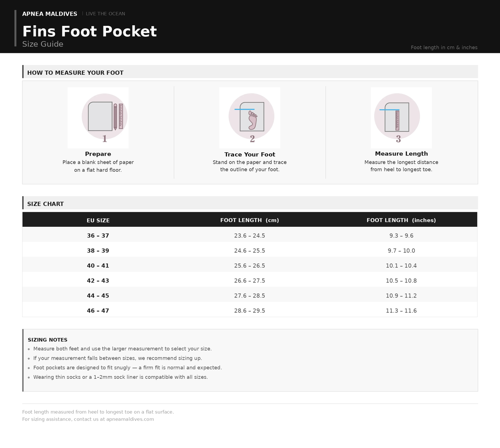Screen dimensions: 500x448
Task: Click the 'Foot pockets are designed to fit snugly' note
Action: point(128,368)
